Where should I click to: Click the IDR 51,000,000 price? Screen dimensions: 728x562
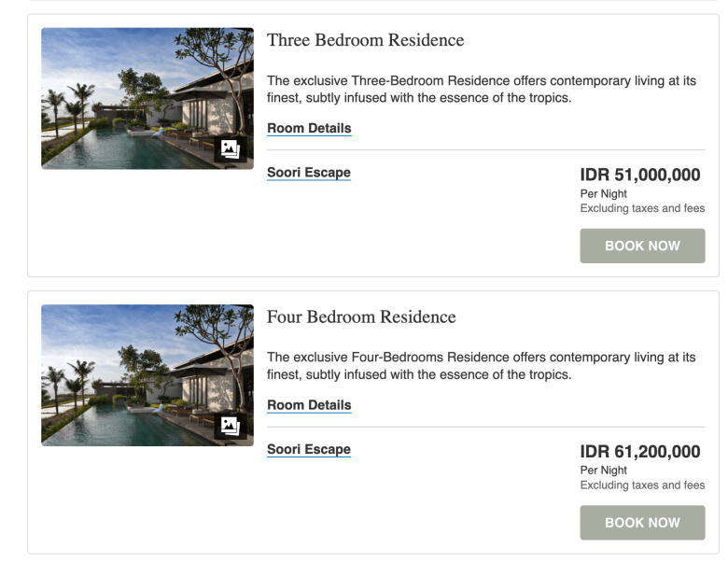(x=639, y=175)
